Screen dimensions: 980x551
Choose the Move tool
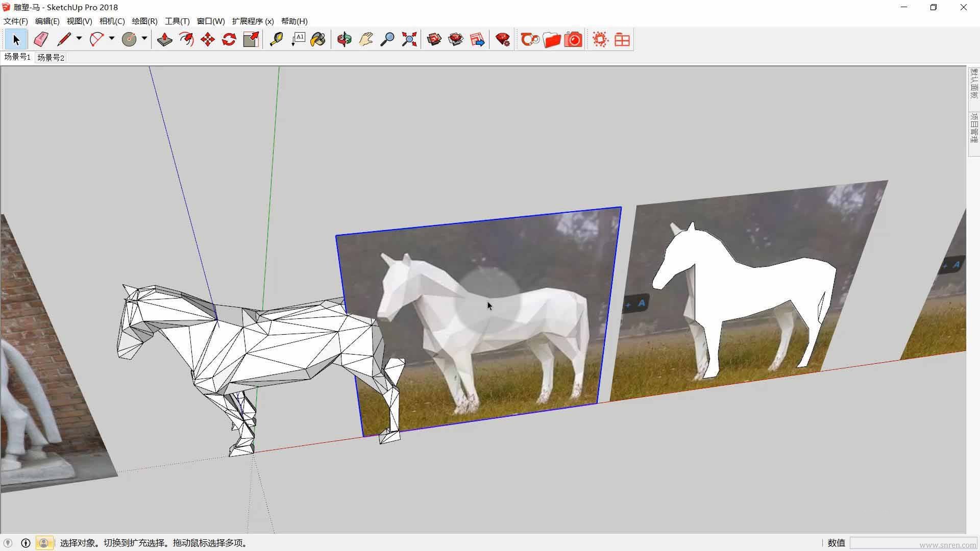pos(208,39)
